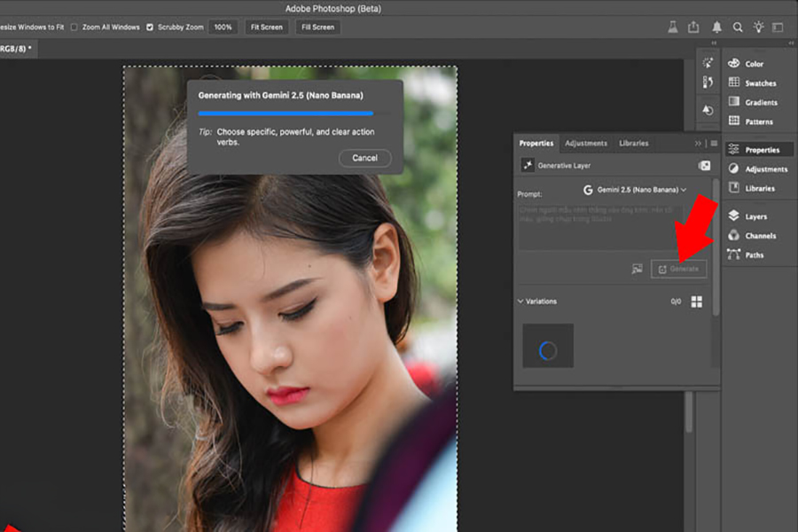Switch to the Libraries tab
The image size is (798, 532).
(x=633, y=143)
